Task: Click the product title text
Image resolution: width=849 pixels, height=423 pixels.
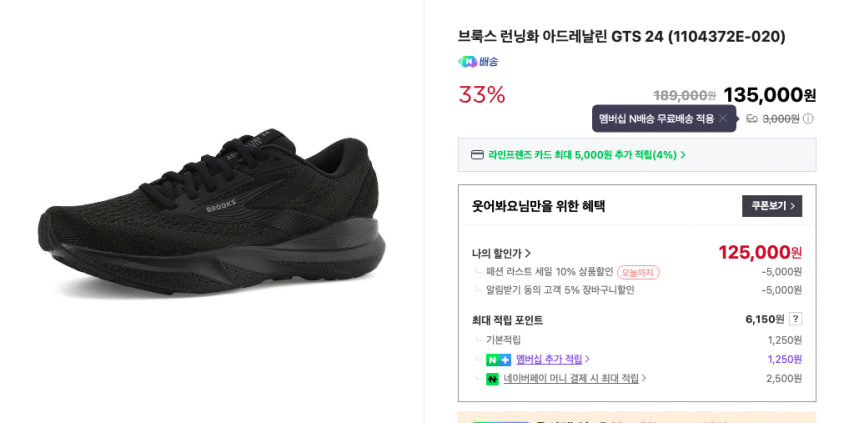Action: coord(621,37)
